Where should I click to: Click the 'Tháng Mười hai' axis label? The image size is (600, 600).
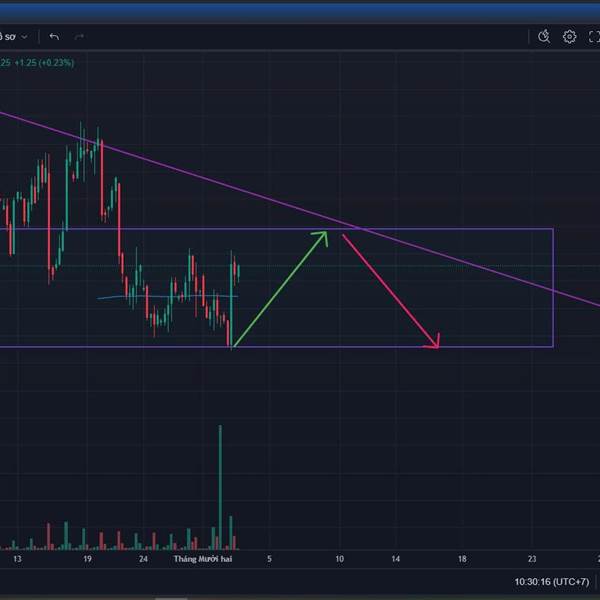[203, 559]
